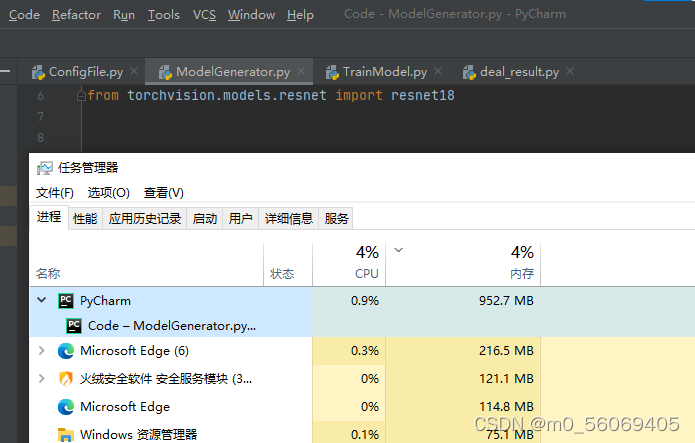Switch to the 用户 tab

(241, 219)
